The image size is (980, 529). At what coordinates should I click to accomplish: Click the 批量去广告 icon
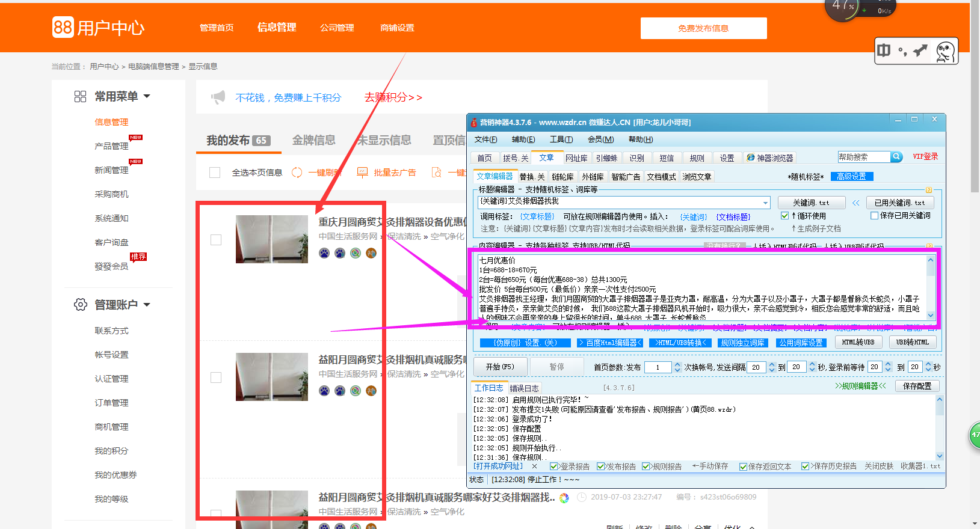point(362,173)
